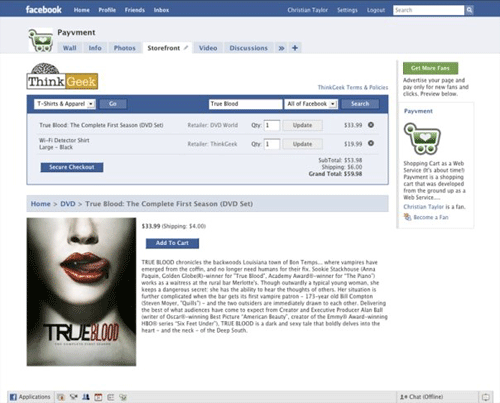Click Secure Checkout button
This screenshot has width=500, height=403.
72,167
